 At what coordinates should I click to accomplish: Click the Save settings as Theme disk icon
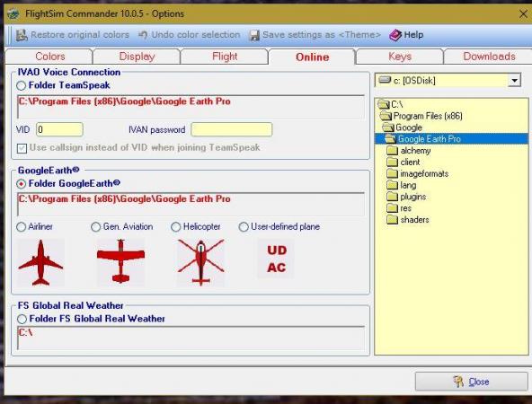point(254,35)
